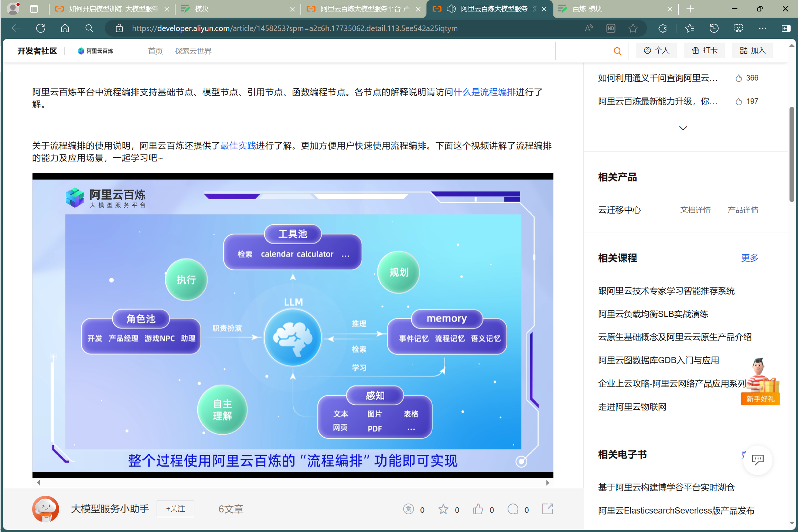Image resolution: width=798 pixels, height=532 pixels.
Task: Click the orange search icon in site header
Action: tap(617, 51)
